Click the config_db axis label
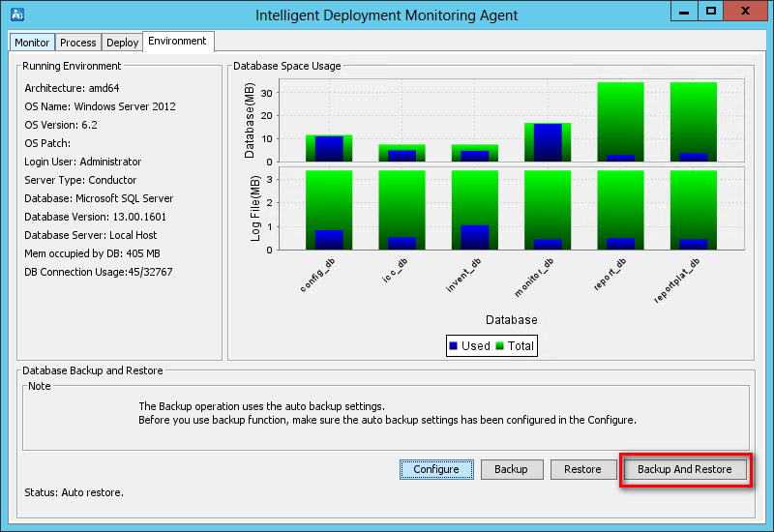 coord(318,276)
